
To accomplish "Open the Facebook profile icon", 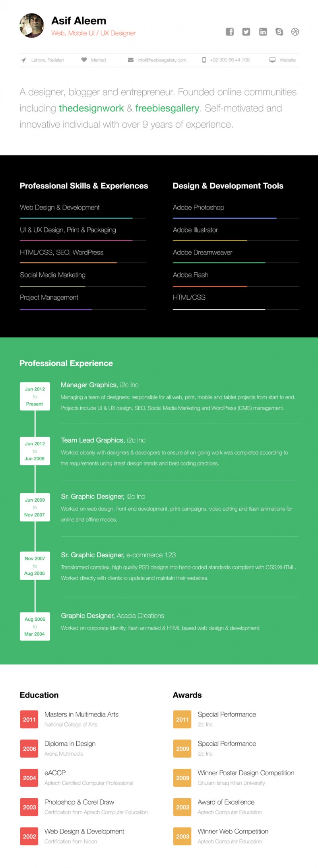I will pos(230,32).
